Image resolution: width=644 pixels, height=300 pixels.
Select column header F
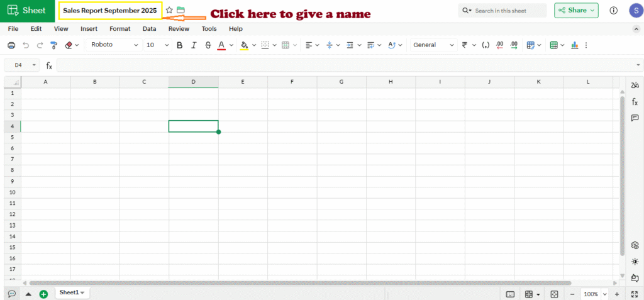click(292, 82)
